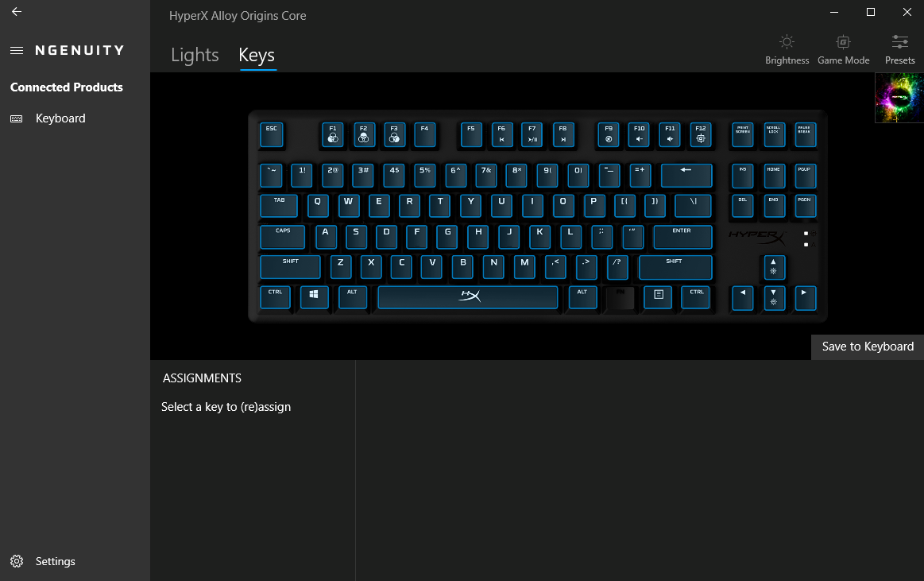Open the Presets panel
This screenshot has height=581, width=924.
pyautogui.click(x=899, y=49)
